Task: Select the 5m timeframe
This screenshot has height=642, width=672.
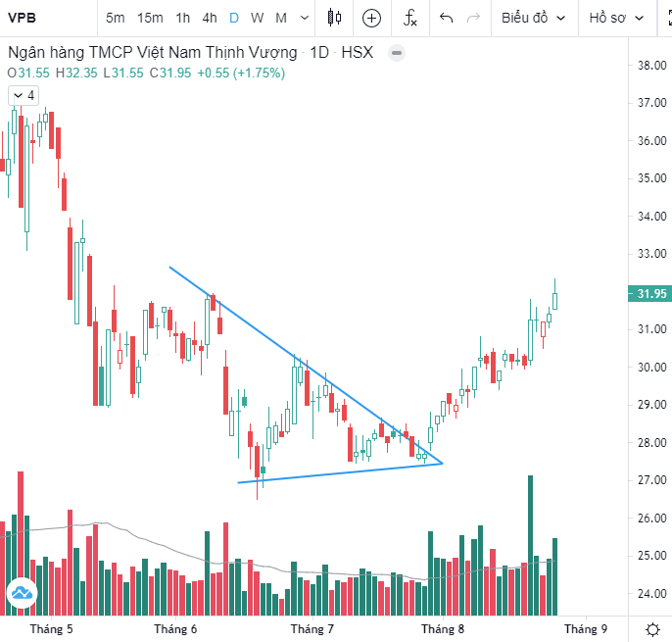Action: click(x=115, y=18)
